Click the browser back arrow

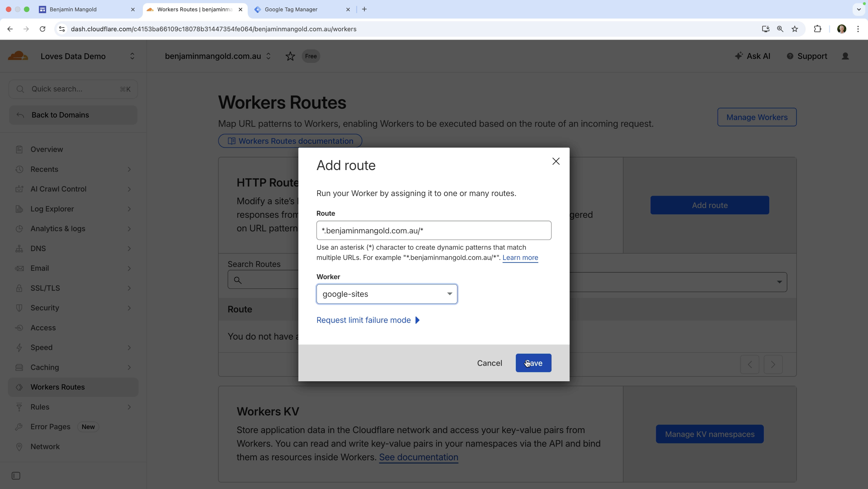click(10, 29)
